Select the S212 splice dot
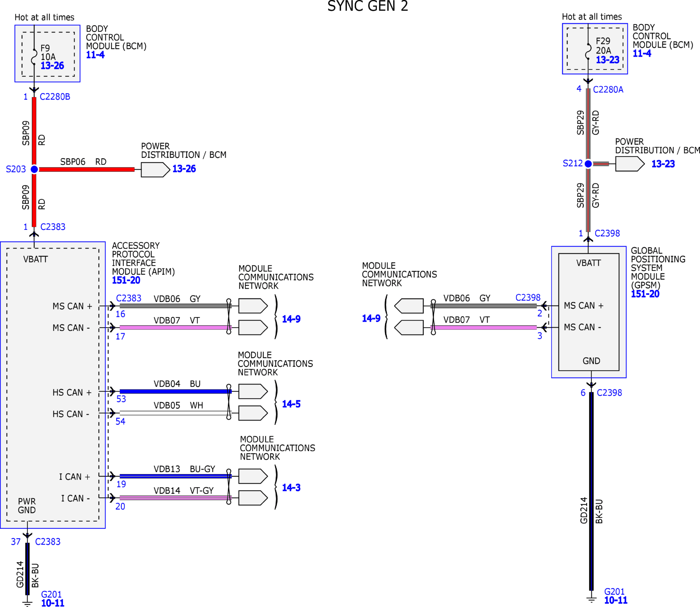 (588, 164)
